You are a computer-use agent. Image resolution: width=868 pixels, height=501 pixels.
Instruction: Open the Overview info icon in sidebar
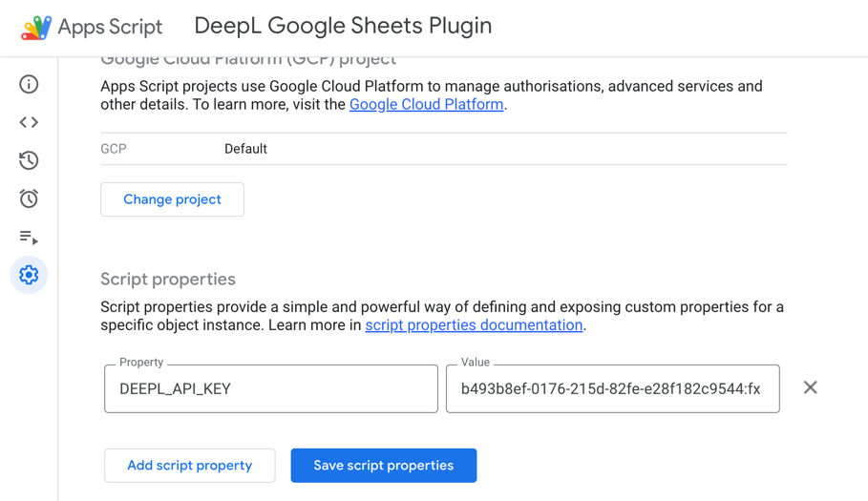[29, 84]
